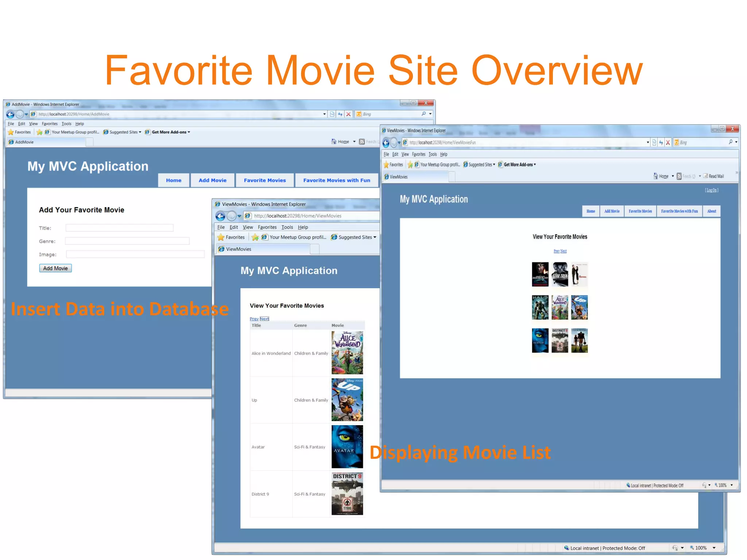
Task: Click the Genre input field
Action: [127, 241]
